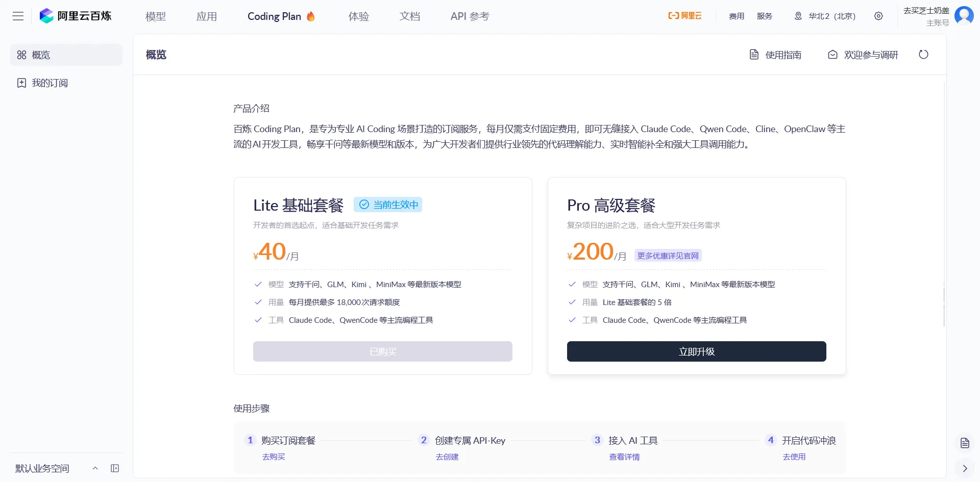Click the 使用指南 document icon
980x482 pixels.
(x=754, y=55)
